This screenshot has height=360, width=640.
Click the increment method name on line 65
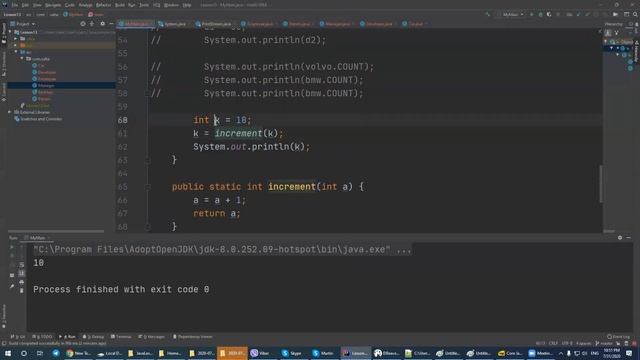point(292,187)
